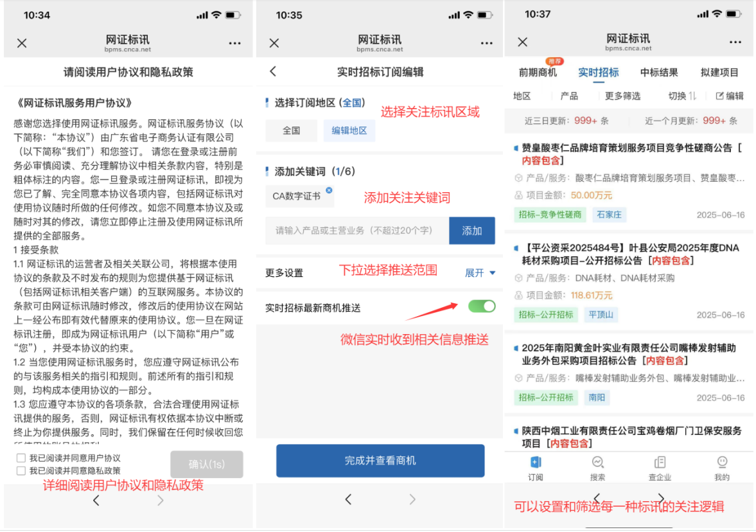
Task: Expand the 更多设置 section via 展开 arrow
Action: pos(479,272)
